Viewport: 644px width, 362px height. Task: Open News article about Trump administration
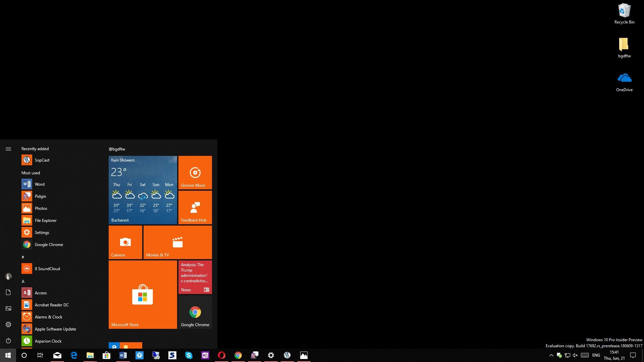click(195, 277)
